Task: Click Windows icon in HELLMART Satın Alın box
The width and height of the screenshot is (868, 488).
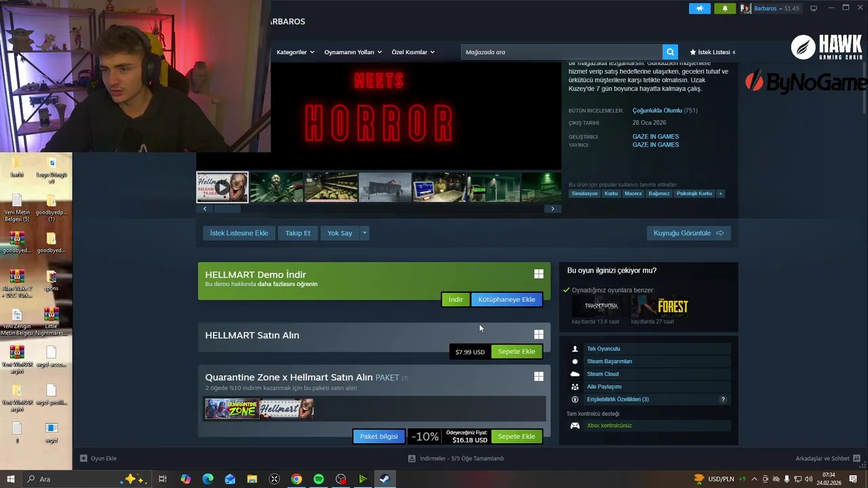Action: pos(538,334)
